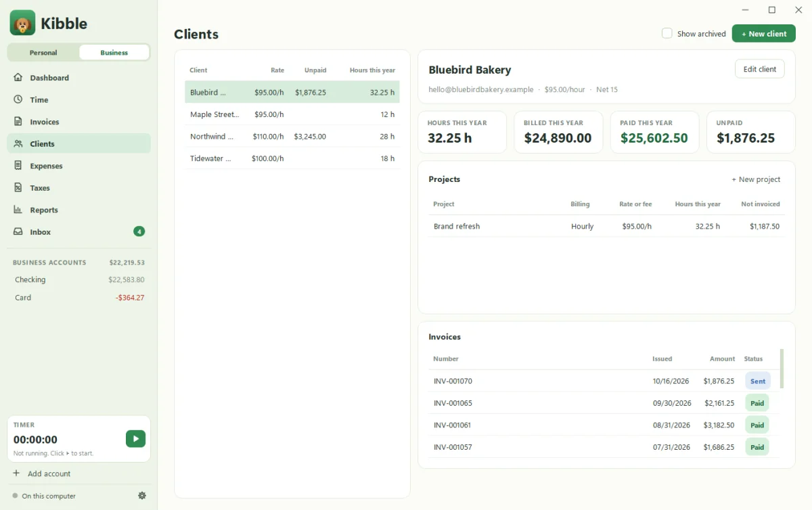Click the On this computer status dot
812x510 pixels.
coord(15,496)
